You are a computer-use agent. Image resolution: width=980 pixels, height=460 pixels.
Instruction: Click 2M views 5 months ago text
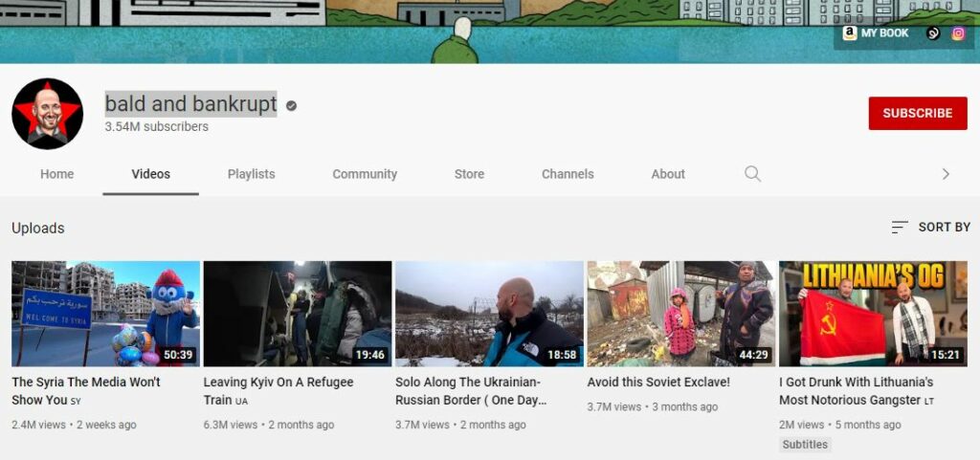(840, 425)
